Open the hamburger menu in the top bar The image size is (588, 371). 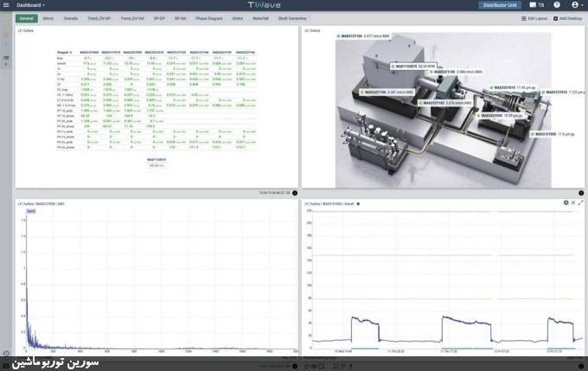[6, 5]
